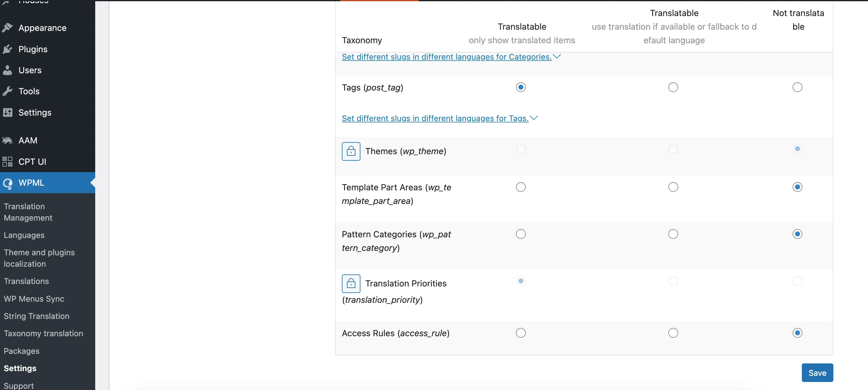Click the Appearance paintbrush icon
868x390 pixels.
pos(7,28)
